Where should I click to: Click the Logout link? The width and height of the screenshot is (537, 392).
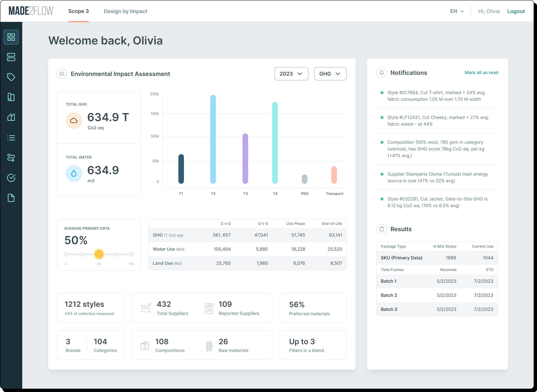[x=516, y=11]
